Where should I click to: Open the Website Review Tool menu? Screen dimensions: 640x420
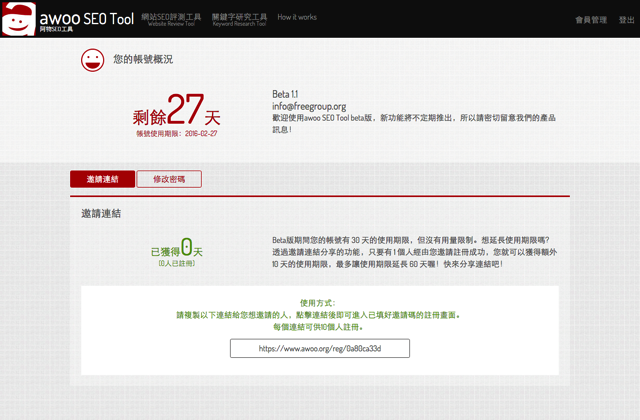coord(171,19)
